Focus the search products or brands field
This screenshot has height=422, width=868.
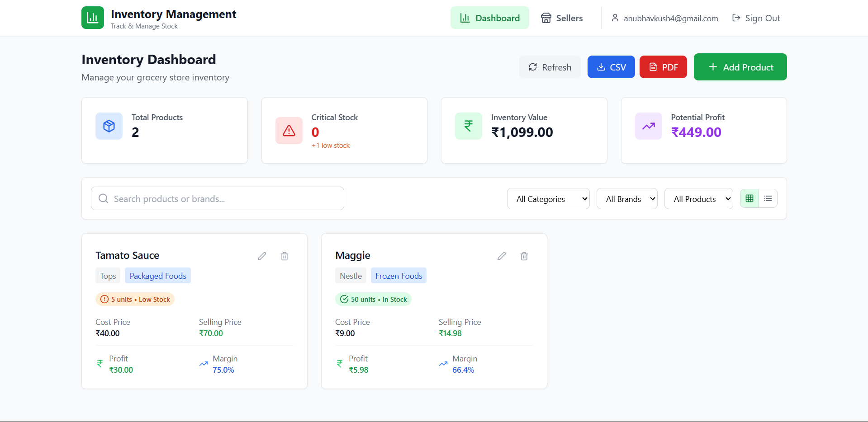(x=218, y=198)
